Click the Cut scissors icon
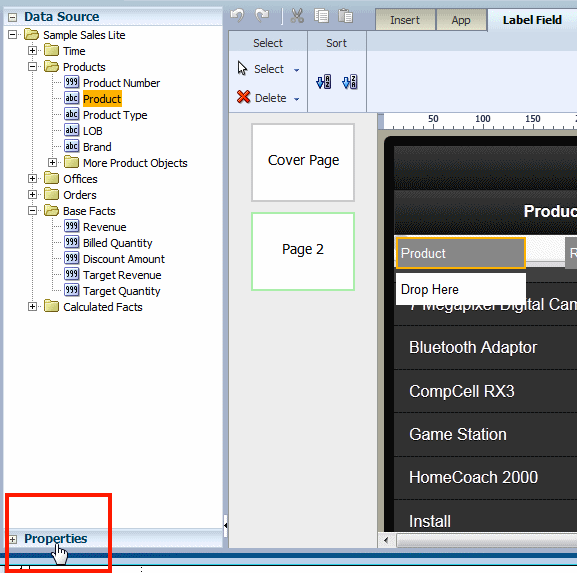 297,16
